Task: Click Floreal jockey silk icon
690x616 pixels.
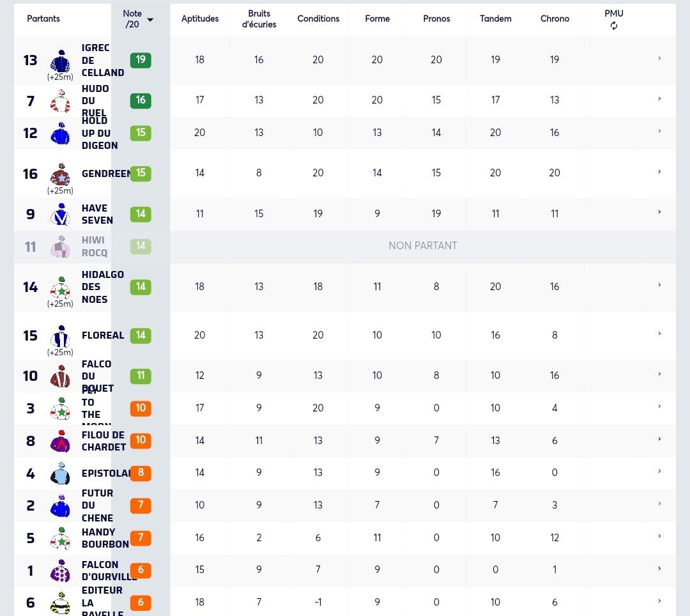Action: tap(60, 336)
